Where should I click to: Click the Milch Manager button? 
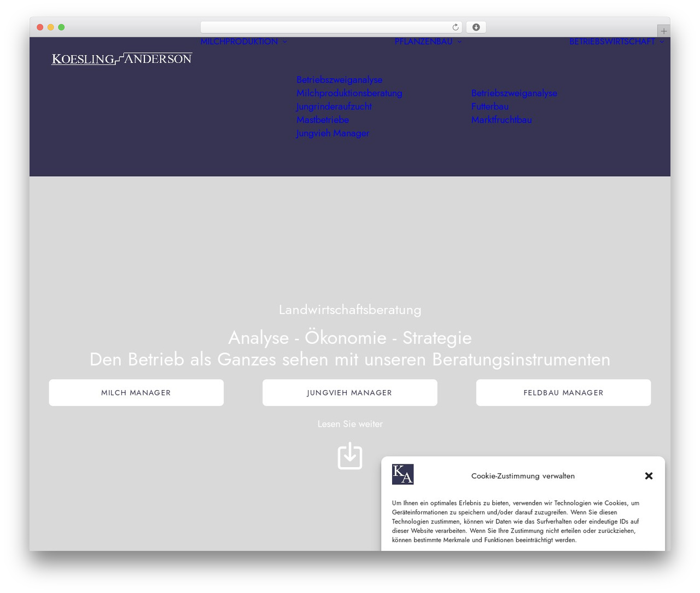pos(136,393)
